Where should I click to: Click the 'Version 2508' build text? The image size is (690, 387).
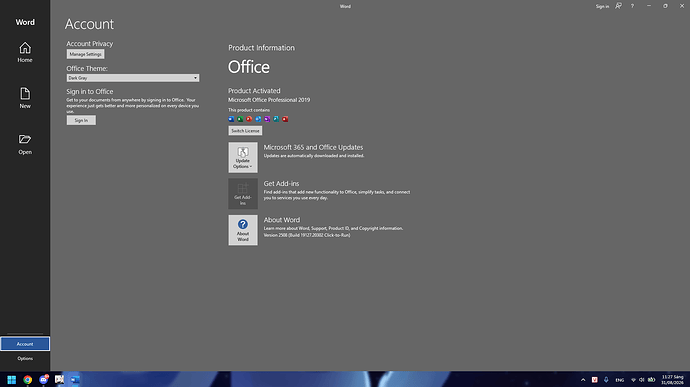[307, 235]
